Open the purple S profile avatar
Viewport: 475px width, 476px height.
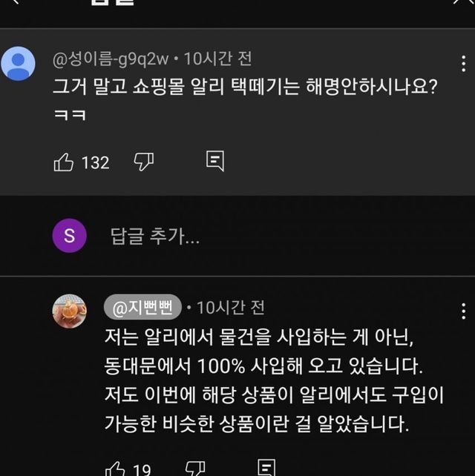point(70,237)
